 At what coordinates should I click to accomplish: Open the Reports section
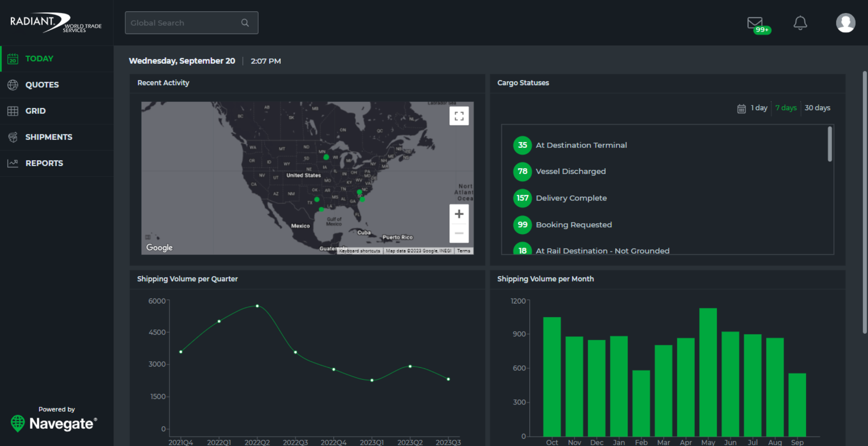point(44,163)
